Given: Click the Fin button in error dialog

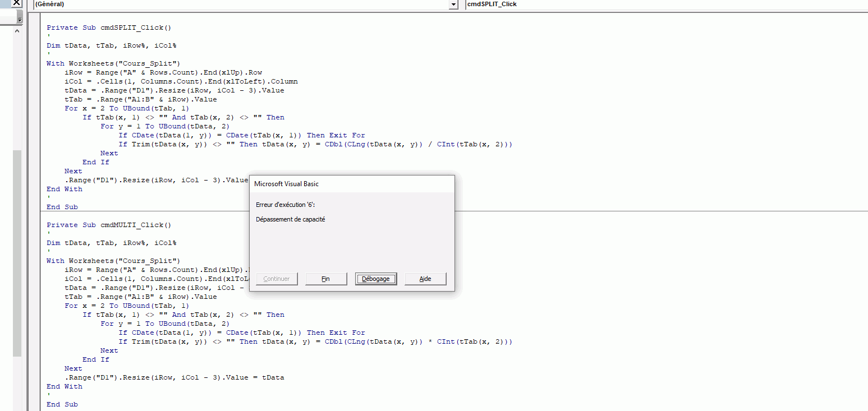Looking at the screenshot, I should pyautogui.click(x=325, y=279).
